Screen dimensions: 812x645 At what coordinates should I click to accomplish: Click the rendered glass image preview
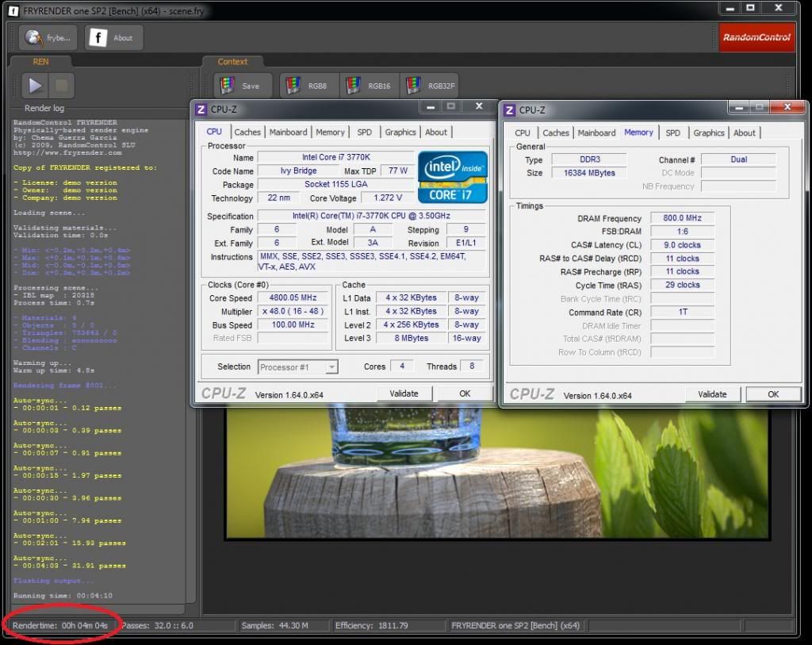[x=496, y=472]
